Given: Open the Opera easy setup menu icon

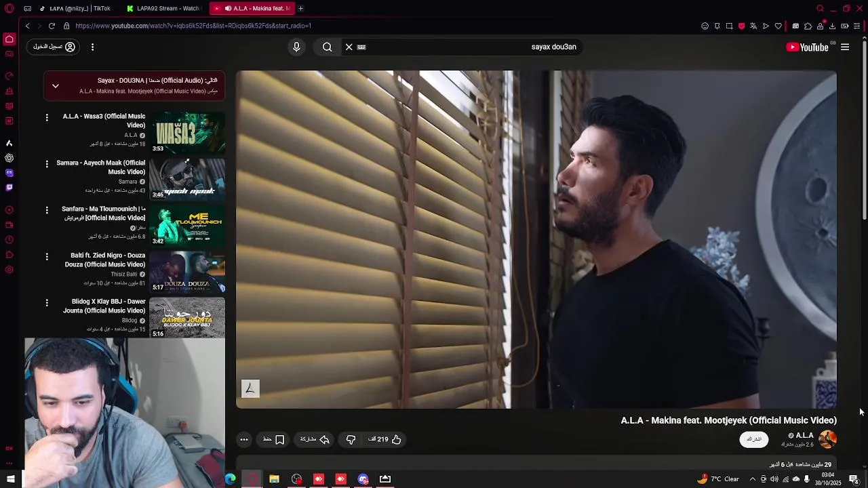Looking at the screenshot, I should (x=857, y=26).
